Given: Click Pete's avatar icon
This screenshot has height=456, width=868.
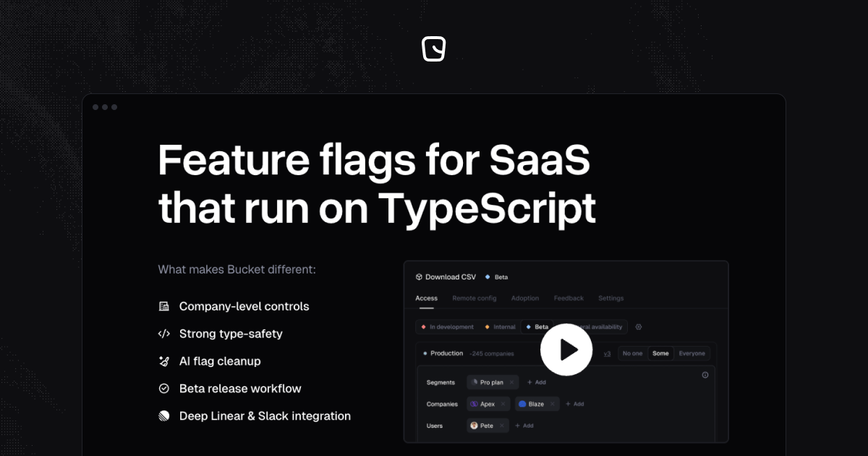Looking at the screenshot, I should pos(475,426).
